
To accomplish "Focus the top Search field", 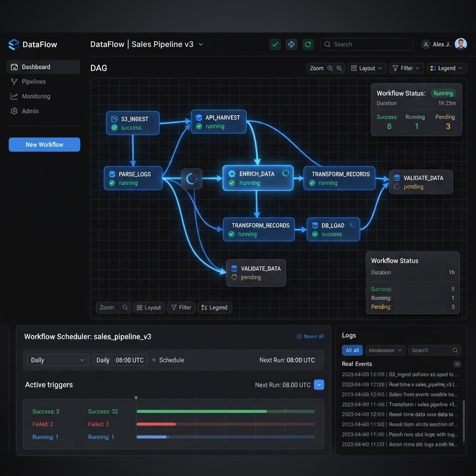I will [366, 44].
